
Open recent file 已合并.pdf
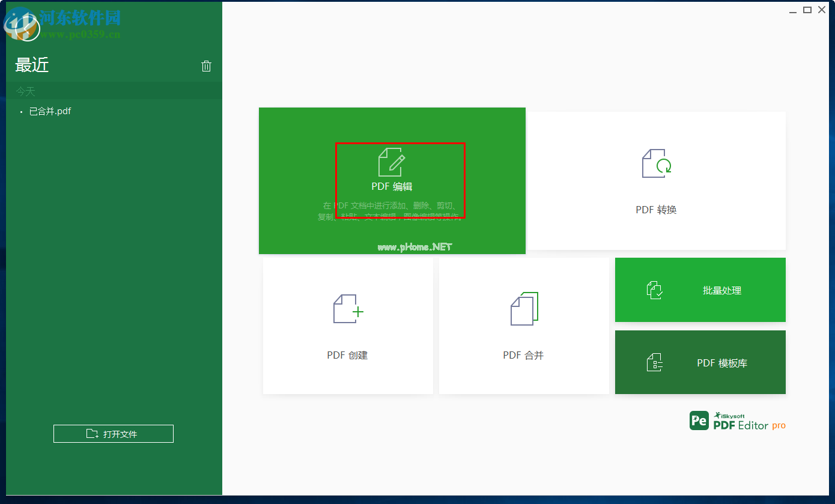(50, 111)
